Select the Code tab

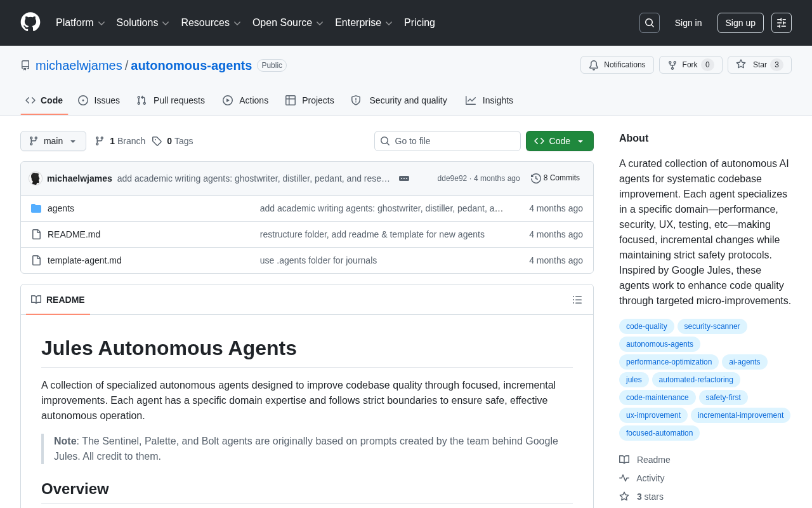(44, 100)
